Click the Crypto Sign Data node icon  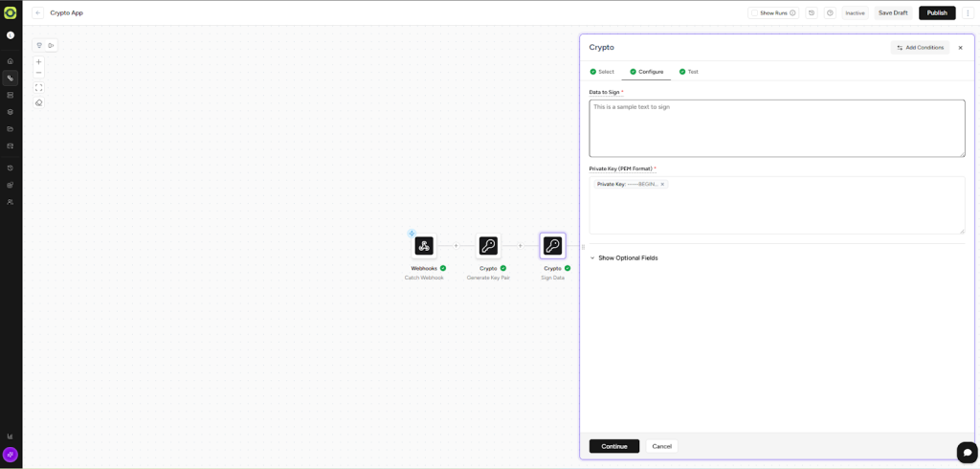pos(552,246)
